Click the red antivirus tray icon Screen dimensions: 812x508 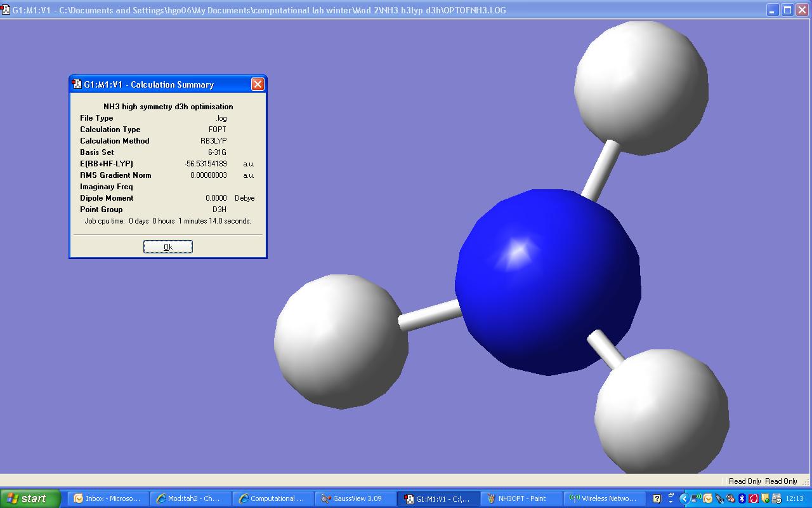click(753, 498)
